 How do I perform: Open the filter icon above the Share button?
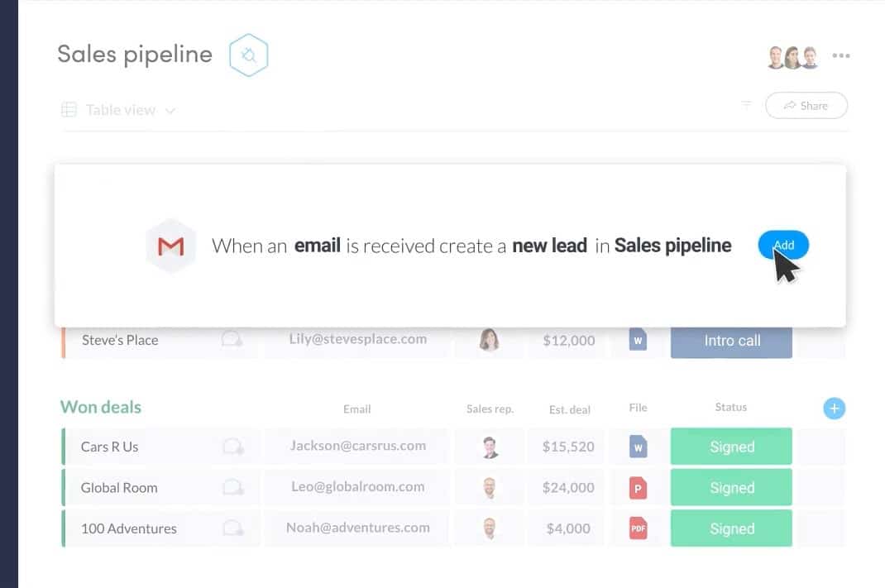coord(747,106)
